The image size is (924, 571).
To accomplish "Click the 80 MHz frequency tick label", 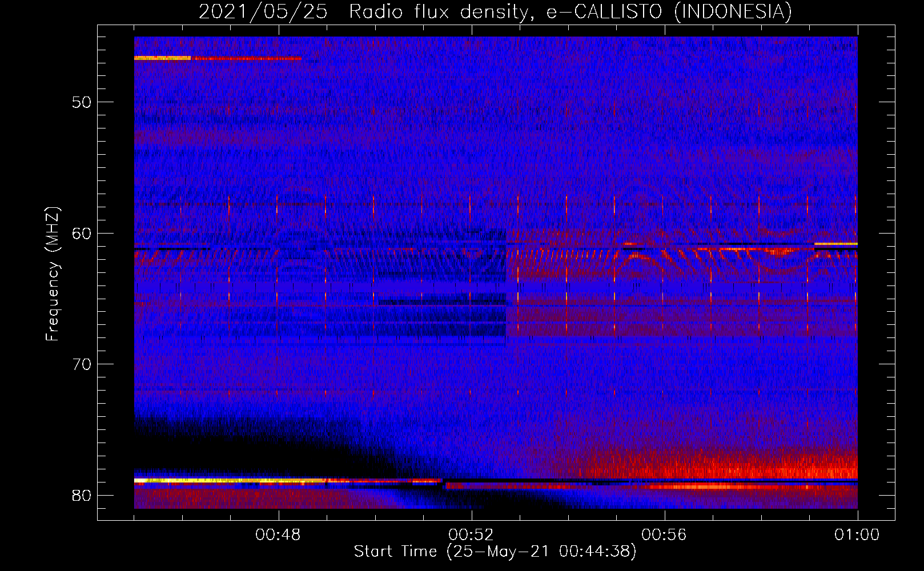I will (82, 495).
